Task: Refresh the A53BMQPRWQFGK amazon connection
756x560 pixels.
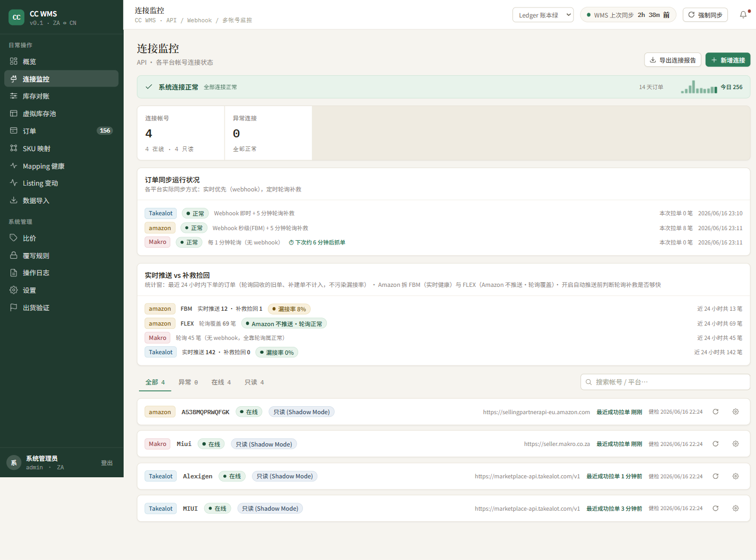Action: tap(715, 412)
